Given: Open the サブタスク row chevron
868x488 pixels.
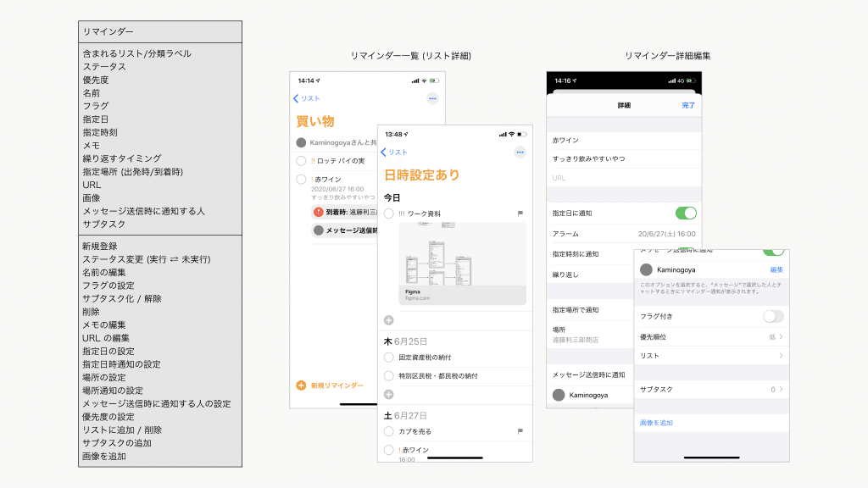Looking at the screenshot, I should 781,390.
